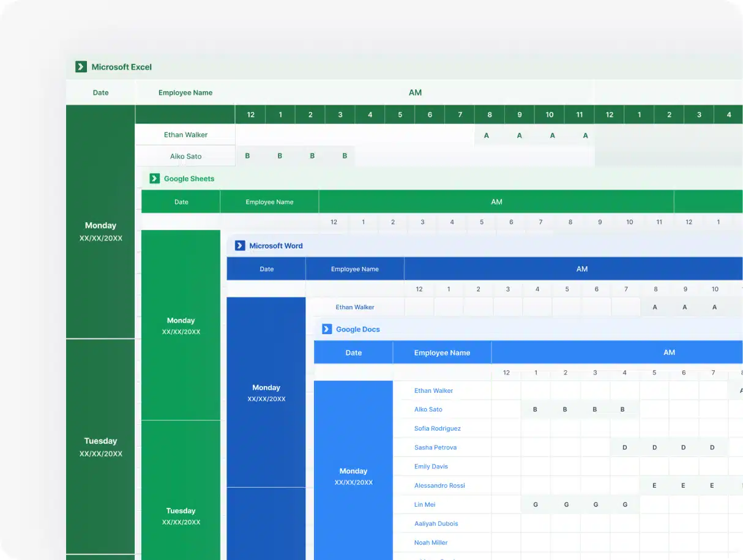Open Ethan Walker's name in the Google Docs table
Screen dimensions: 743x560
433,390
